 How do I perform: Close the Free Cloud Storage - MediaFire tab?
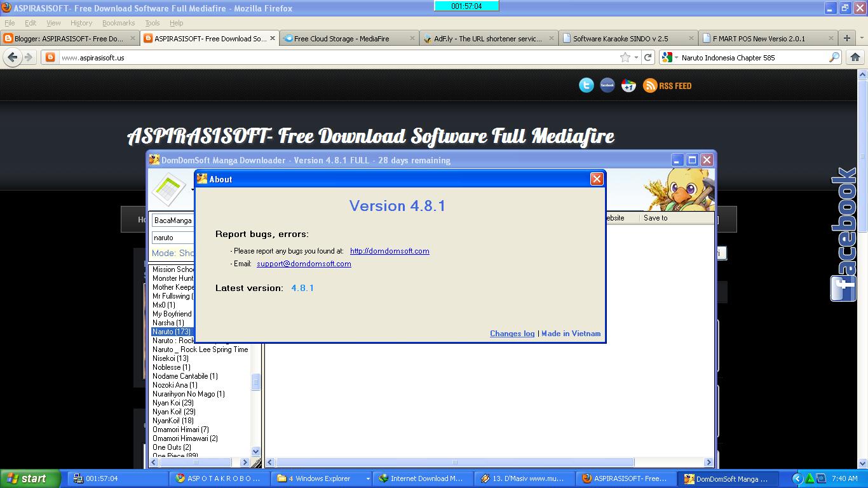click(412, 38)
